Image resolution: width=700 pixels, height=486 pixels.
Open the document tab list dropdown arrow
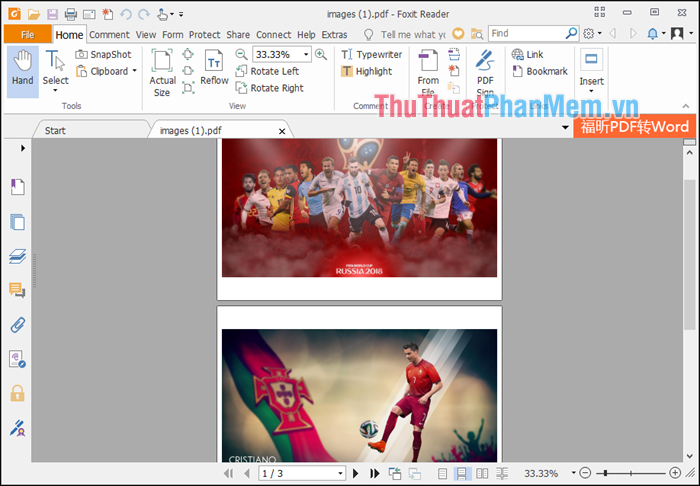pyautogui.click(x=565, y=128)
